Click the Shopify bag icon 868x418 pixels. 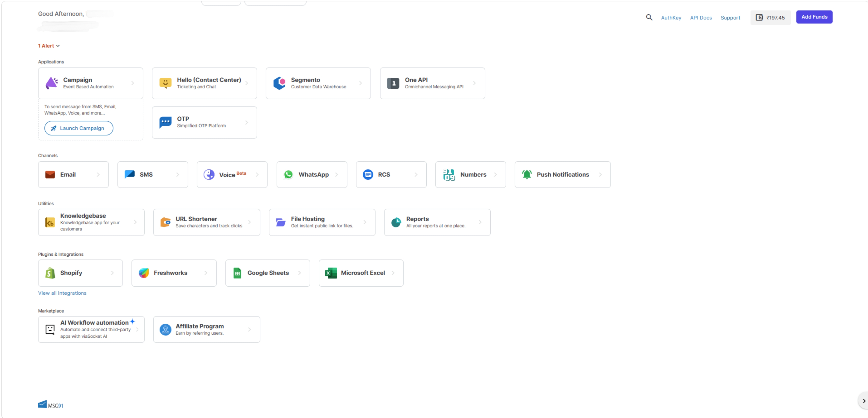pos(50,273)
